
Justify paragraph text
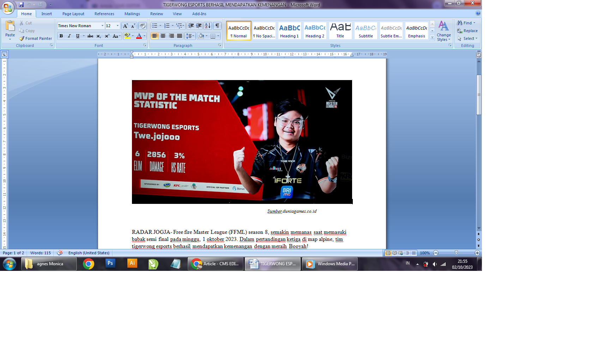click(x=180, y=36)
